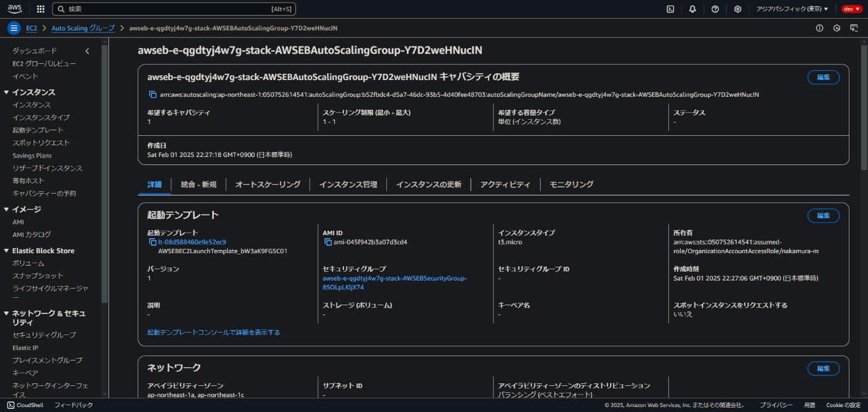
Task: Toggle the hamburger navigation menu icon
Action: 14,28
